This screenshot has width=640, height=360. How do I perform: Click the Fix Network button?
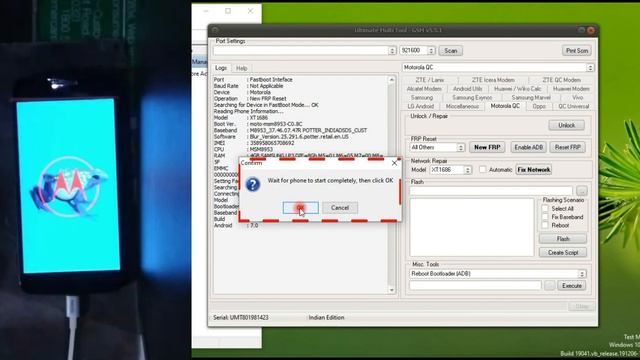click(x=533, y=170)
